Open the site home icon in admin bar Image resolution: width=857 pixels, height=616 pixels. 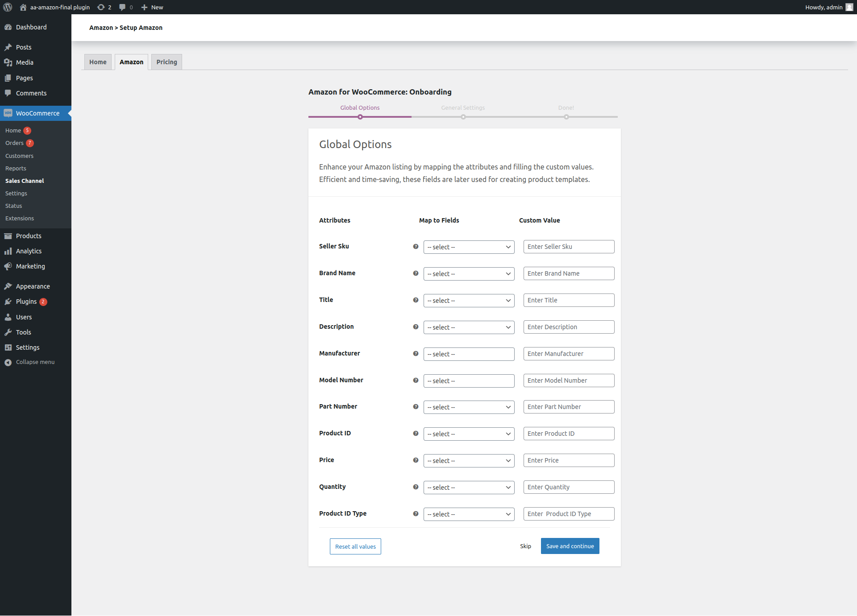(23, 7)
